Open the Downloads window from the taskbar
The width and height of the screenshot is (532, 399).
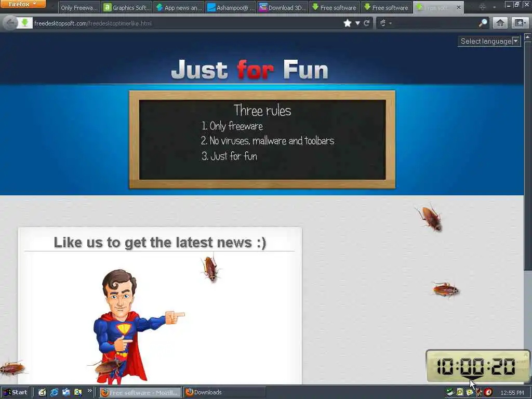pyautogui.click(x=224, y=392)
